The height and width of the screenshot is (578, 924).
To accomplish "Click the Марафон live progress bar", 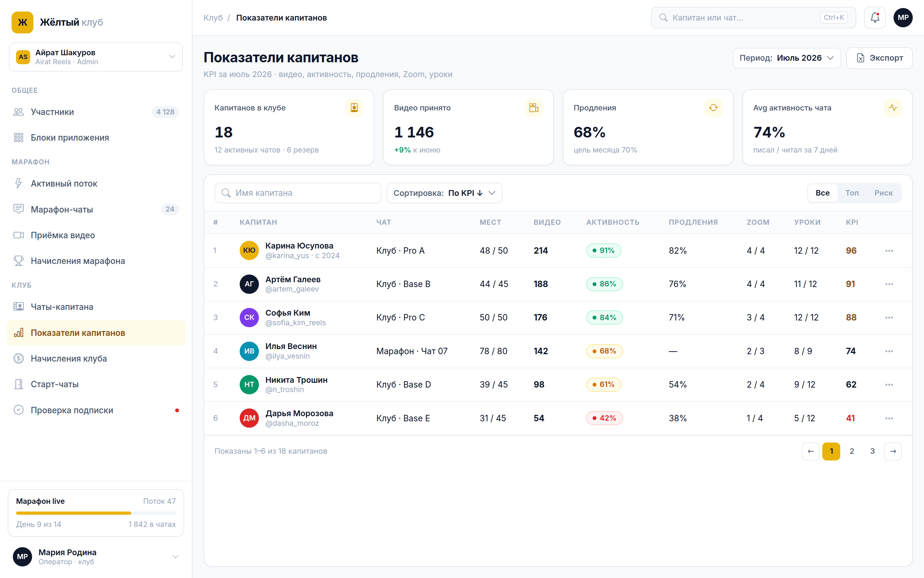I will coord(96,513).
